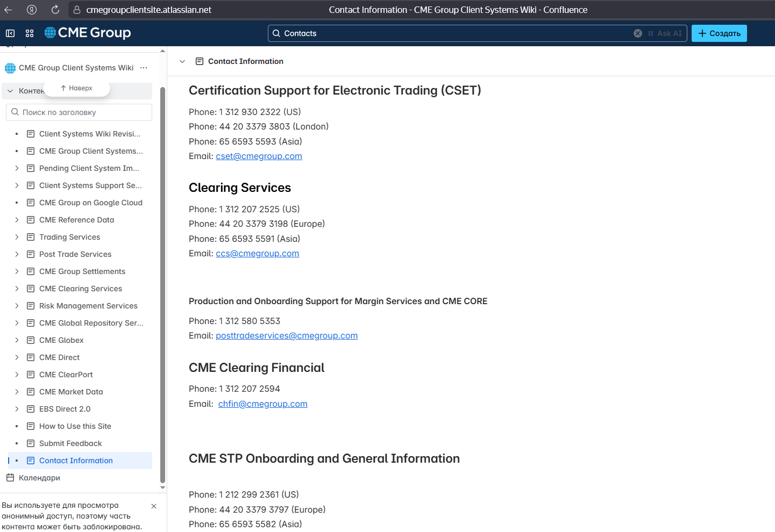This screenshot has height=532, width=775.
Task: Open the CME ClearPort page
Action: pos(66,375)
